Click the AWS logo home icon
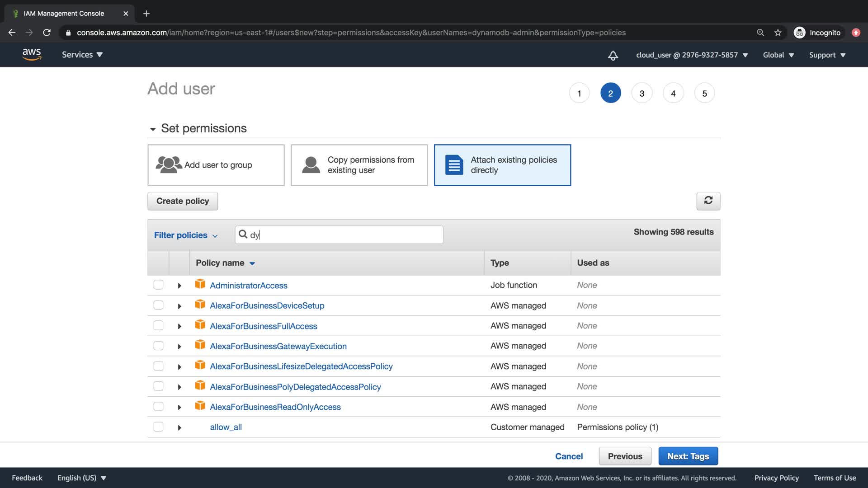 [x=32, y=55]
